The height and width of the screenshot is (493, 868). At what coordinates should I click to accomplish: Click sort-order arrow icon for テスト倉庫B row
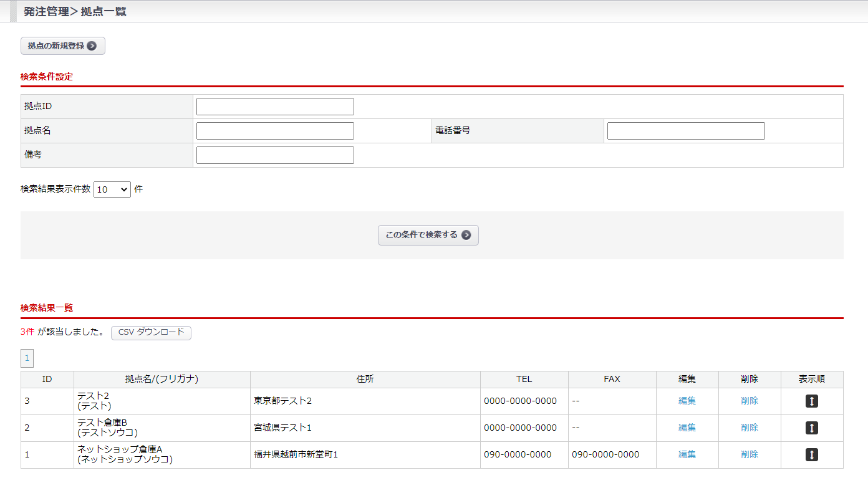pos(811,428)
